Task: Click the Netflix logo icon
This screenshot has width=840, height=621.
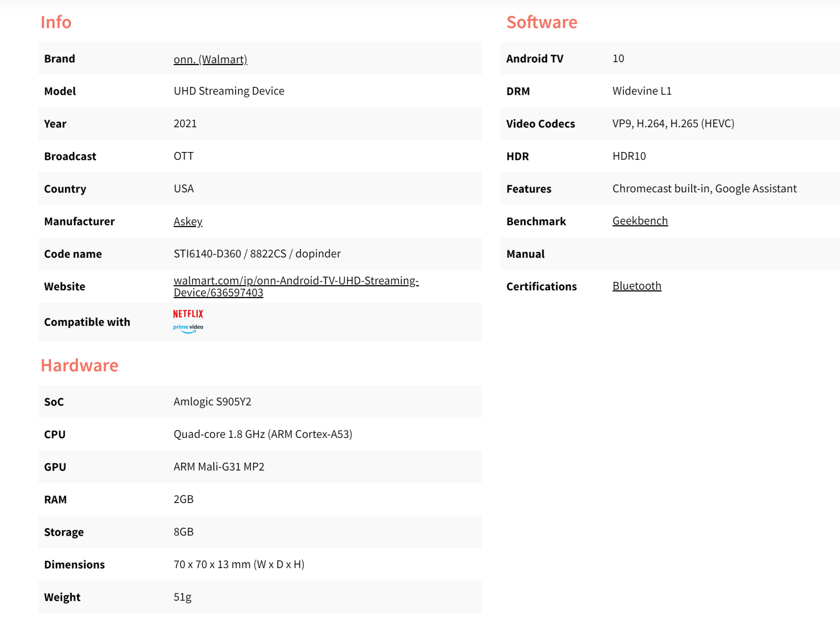Action: pyautogui.click(x=188, y=314)
